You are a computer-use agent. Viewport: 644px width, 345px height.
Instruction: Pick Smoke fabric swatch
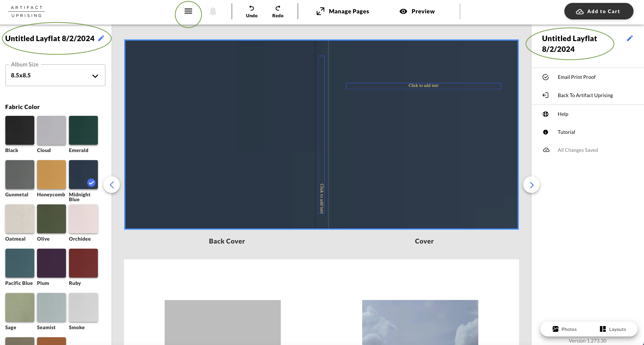[x=83, y=307]
